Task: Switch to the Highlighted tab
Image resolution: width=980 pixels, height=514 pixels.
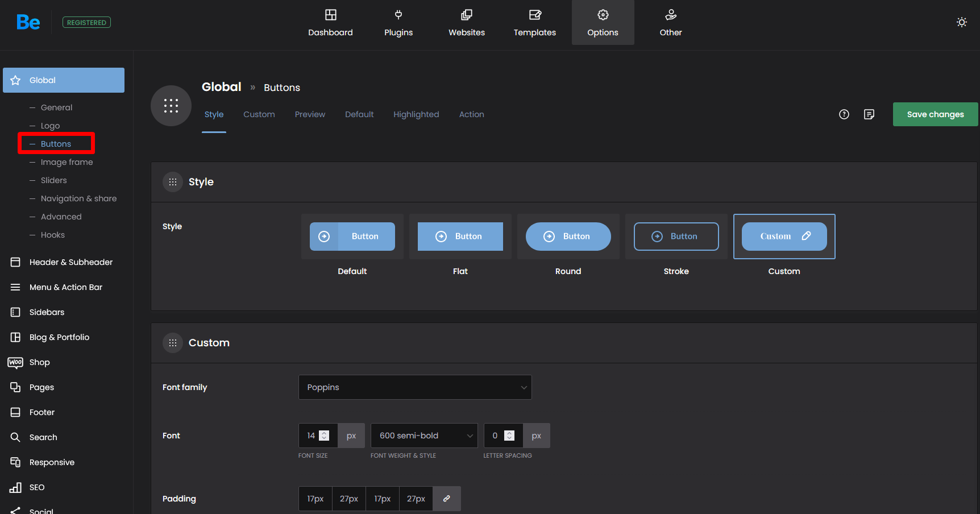Action: click(x=416, y=114)
